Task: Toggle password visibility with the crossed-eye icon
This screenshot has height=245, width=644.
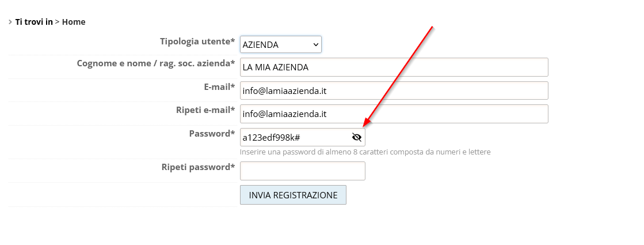Action: pyautogui.click(x=356, y=137)
